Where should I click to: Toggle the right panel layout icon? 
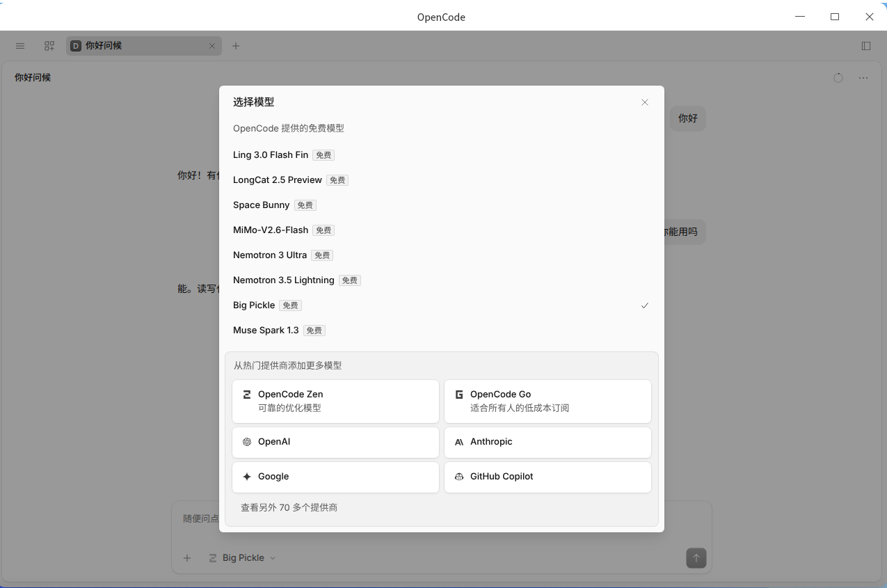coord(866,46)
